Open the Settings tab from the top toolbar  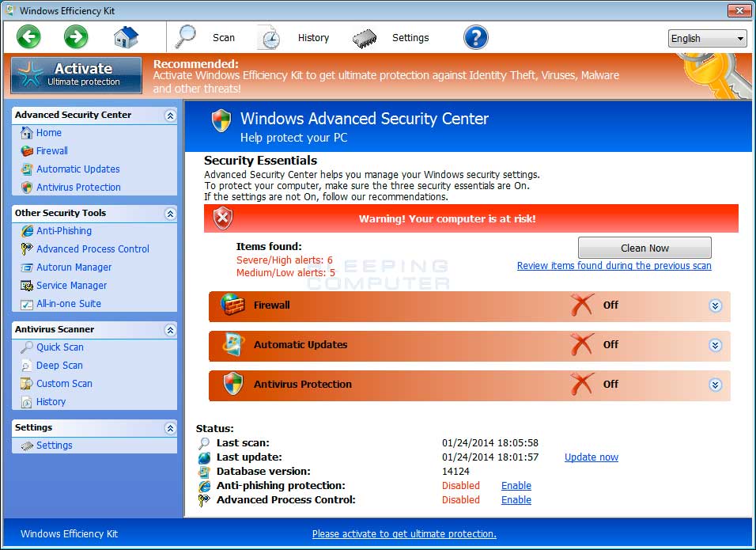(410, 37)
